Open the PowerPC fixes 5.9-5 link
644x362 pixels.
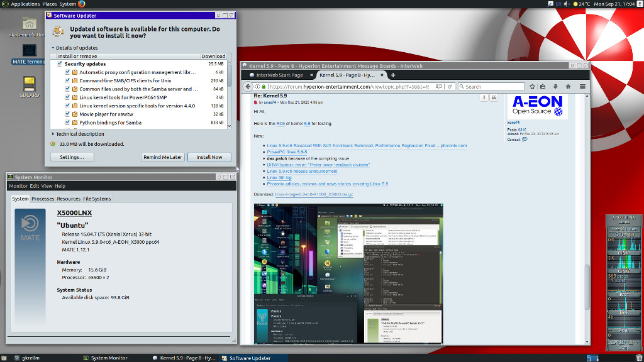click(x=287, y=152)
